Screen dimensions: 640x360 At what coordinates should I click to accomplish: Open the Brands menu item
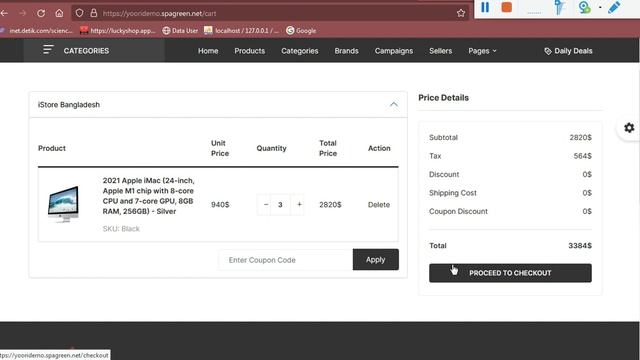(x=347, y=51)
